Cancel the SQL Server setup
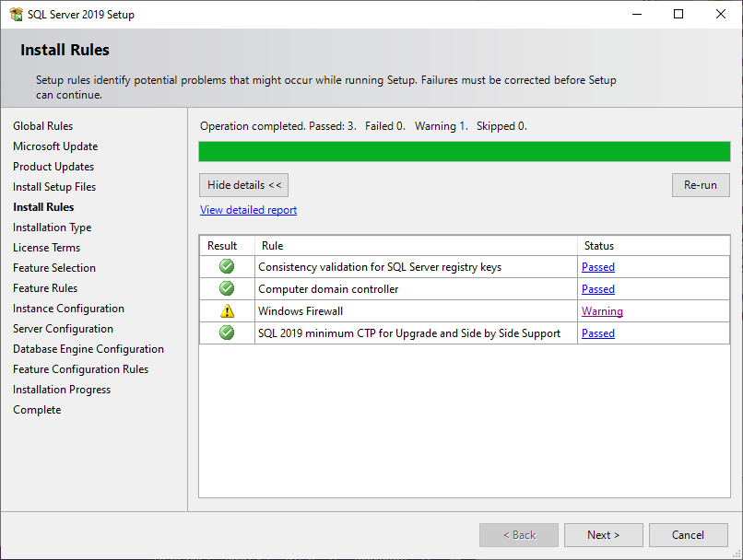The width and height of the screenshot is (743, 560). (688, 535)
